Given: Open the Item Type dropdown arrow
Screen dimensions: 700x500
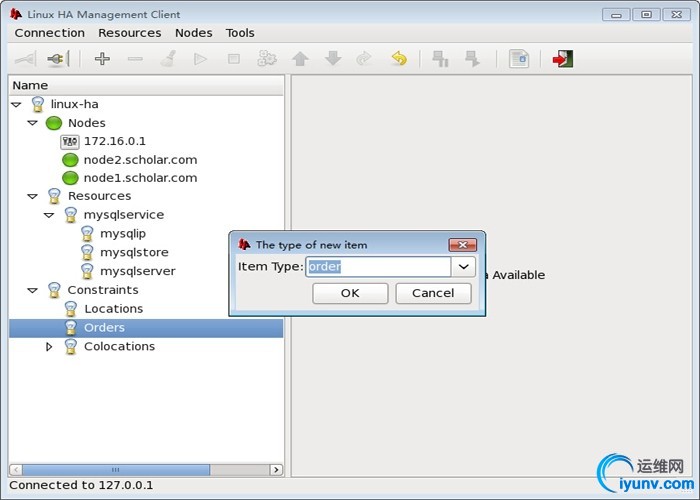Looking at the screenshot, I should 463,267.
